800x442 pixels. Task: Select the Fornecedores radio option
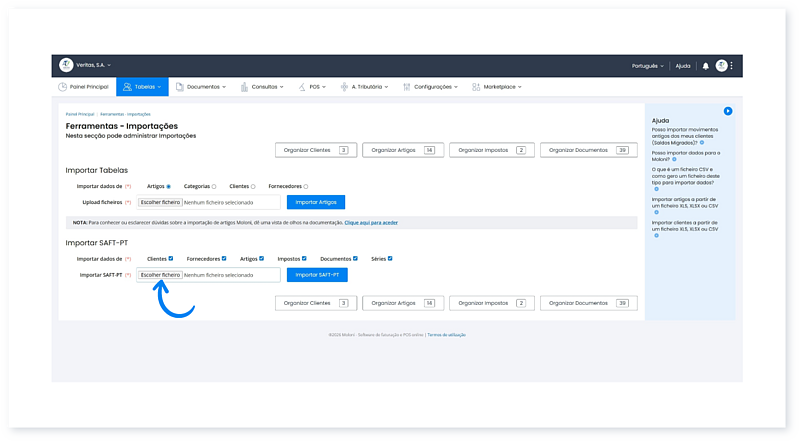306,186
